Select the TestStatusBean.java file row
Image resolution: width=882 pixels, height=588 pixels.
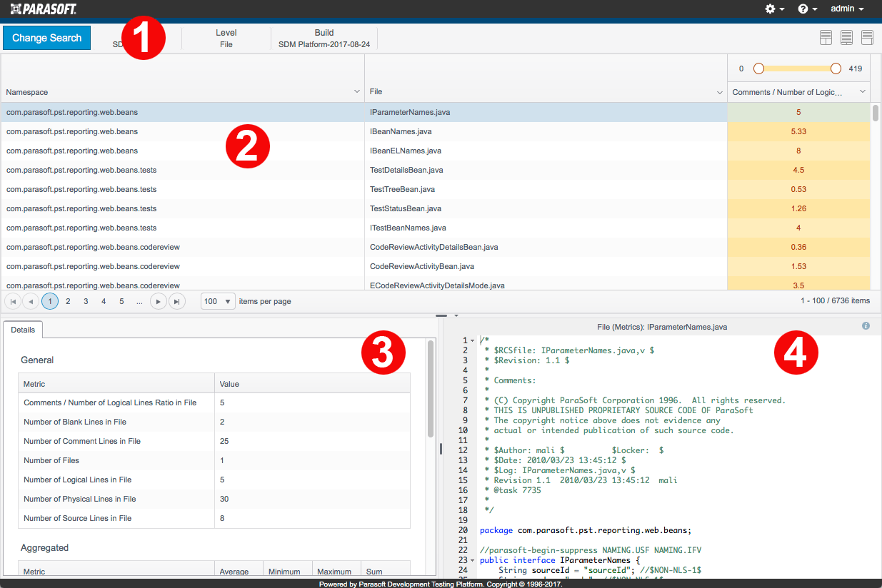(406, 208)
